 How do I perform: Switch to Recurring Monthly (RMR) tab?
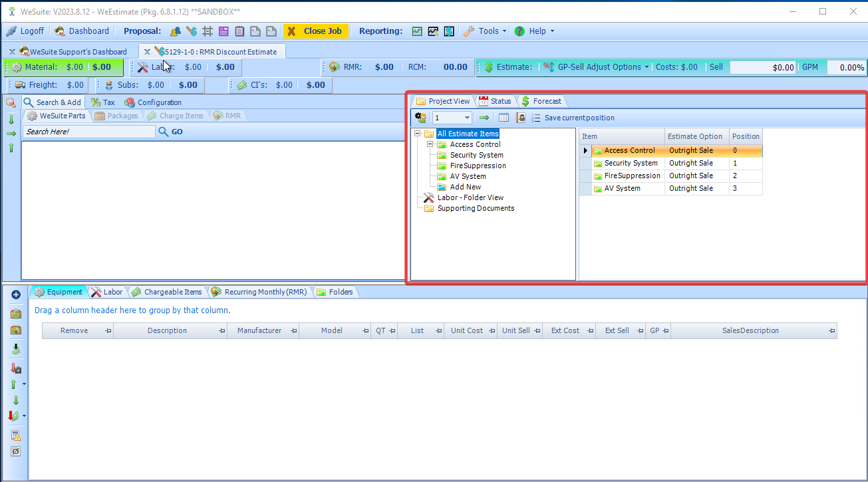tap(259, 292)
